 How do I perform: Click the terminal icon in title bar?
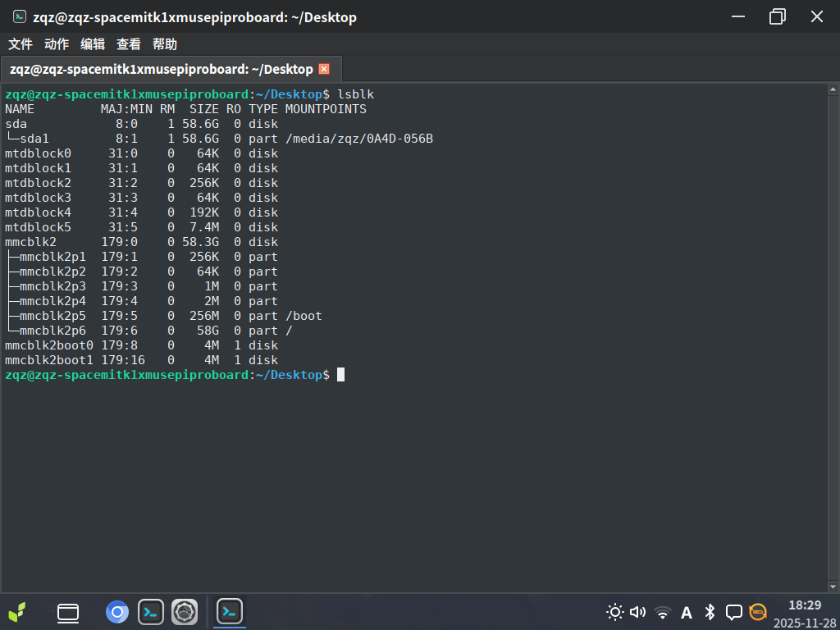tap(20, 16)
